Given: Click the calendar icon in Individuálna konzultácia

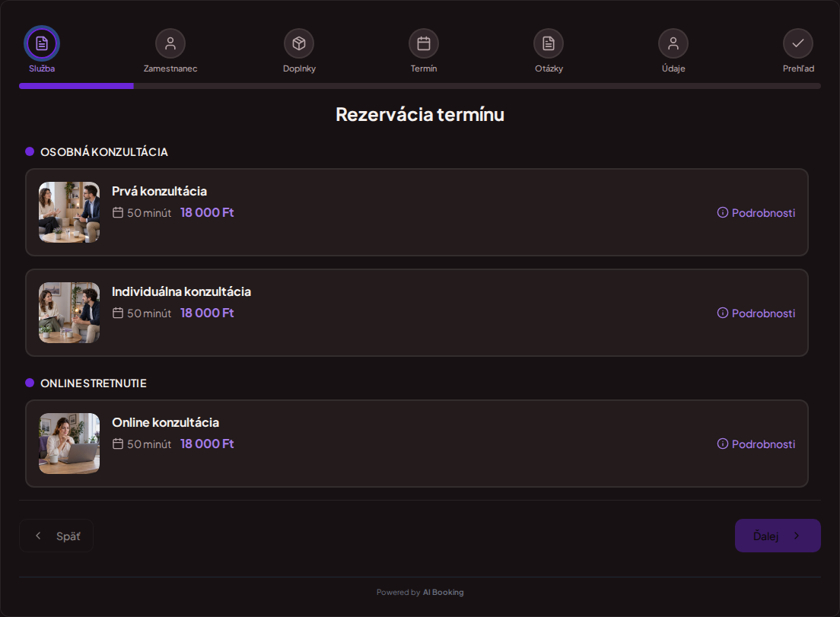Looking at the screenshot, I should click(x=118, y=313).
